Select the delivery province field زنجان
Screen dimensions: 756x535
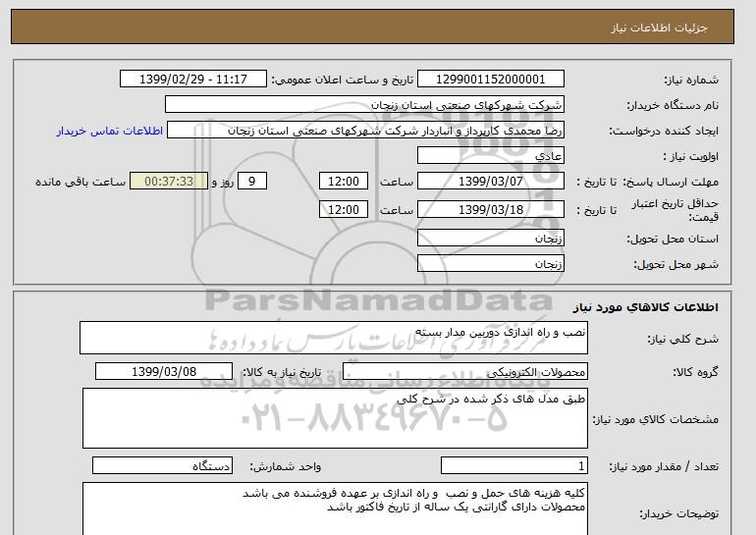click(490, 239)
